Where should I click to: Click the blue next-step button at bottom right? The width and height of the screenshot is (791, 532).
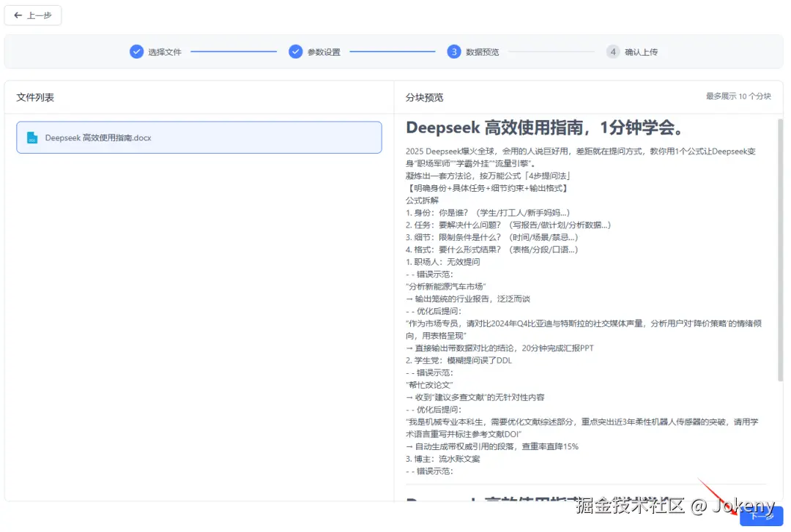761,516
